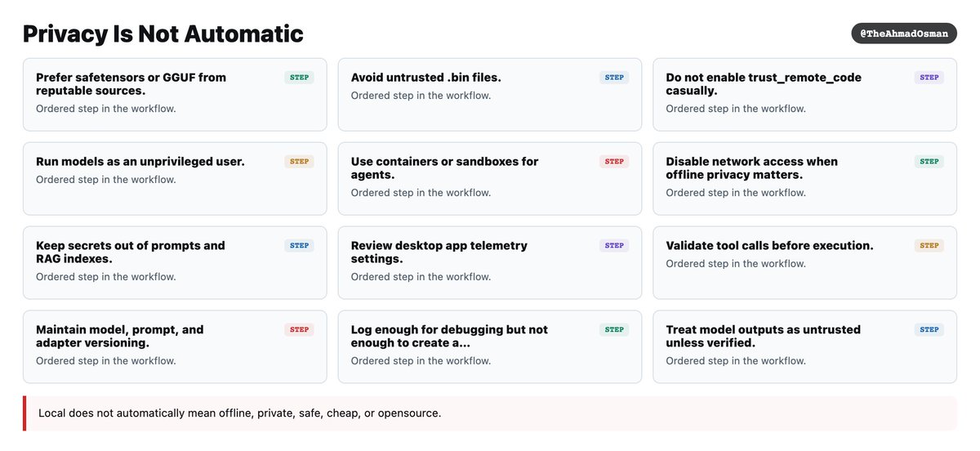The width and height of the screenshot is (980, 451).
Task: Select 'Validate tool calls before execution' title
Action: [x=769, y=246]
